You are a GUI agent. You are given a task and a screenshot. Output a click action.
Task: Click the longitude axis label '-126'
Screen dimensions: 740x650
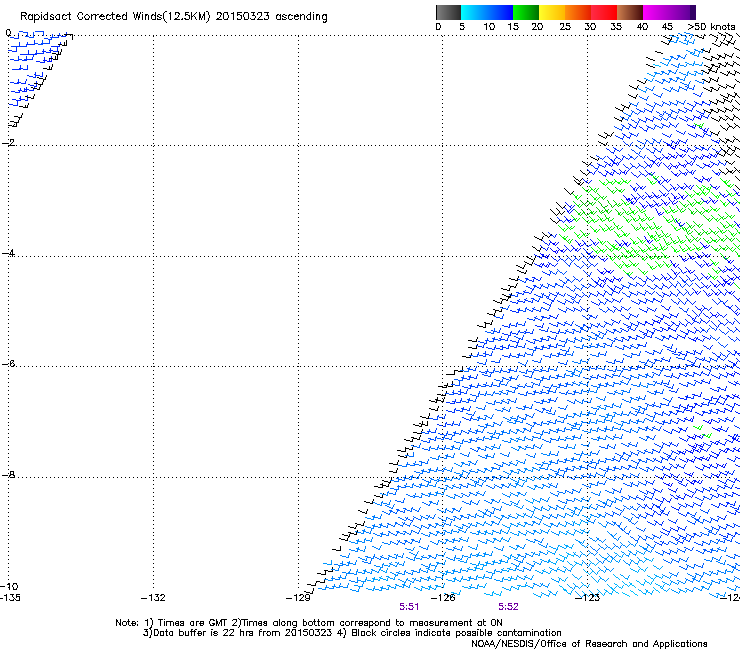(x=443, y=598)
